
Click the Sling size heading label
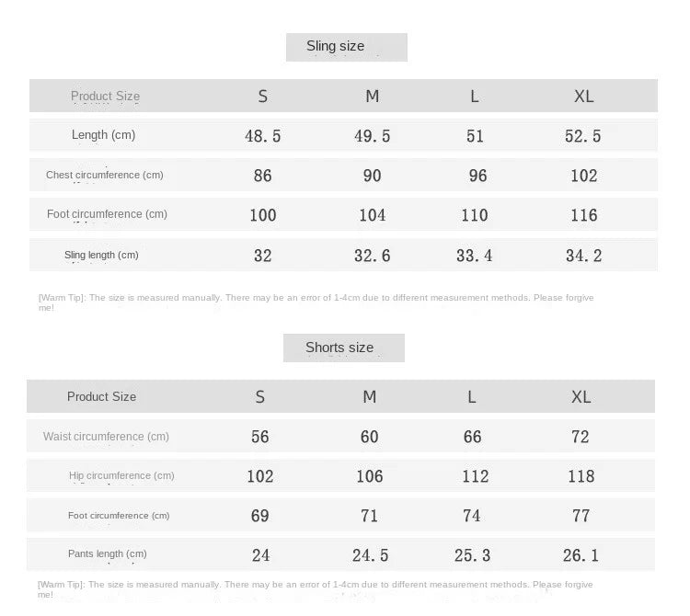coord(335,46)
